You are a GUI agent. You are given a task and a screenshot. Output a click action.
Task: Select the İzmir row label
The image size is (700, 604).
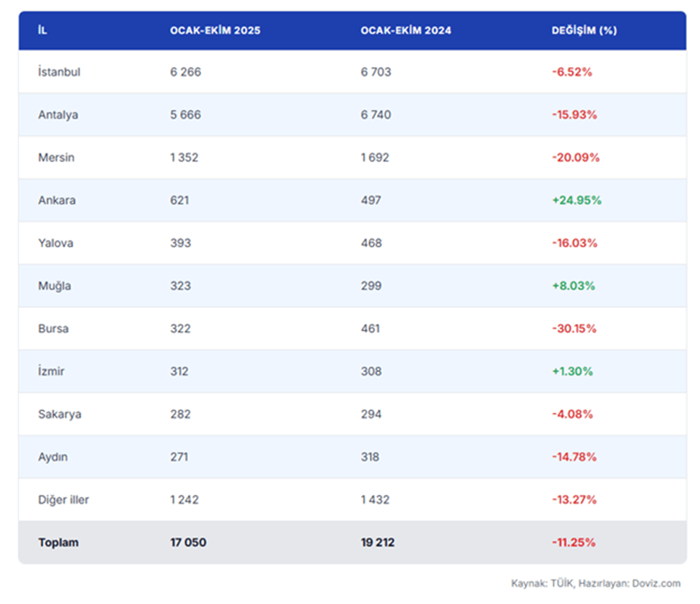[x=52, y=371]
